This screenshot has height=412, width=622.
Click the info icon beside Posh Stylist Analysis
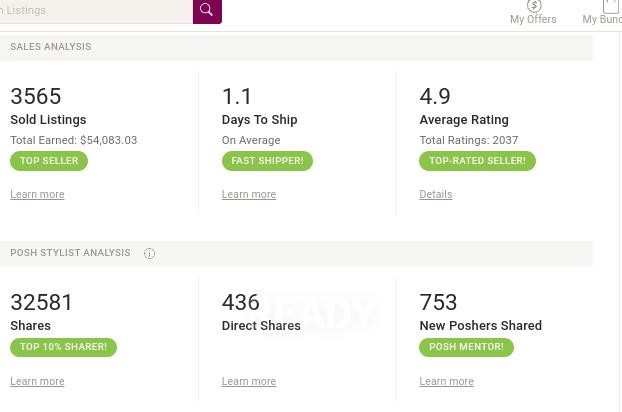150,253
